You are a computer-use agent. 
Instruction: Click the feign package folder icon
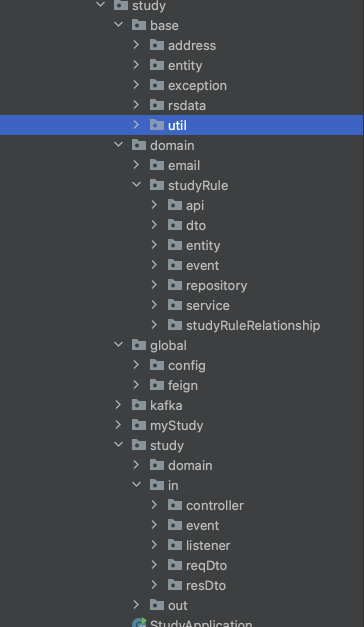pyautogui.click(x=156, y=384)
